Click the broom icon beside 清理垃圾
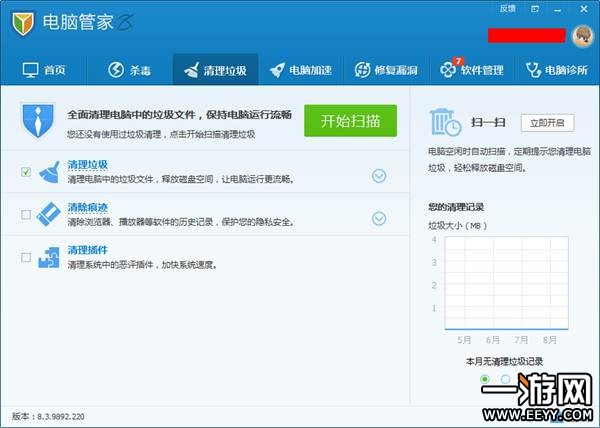The image size is (600, 428). click(x=49, y=172)
